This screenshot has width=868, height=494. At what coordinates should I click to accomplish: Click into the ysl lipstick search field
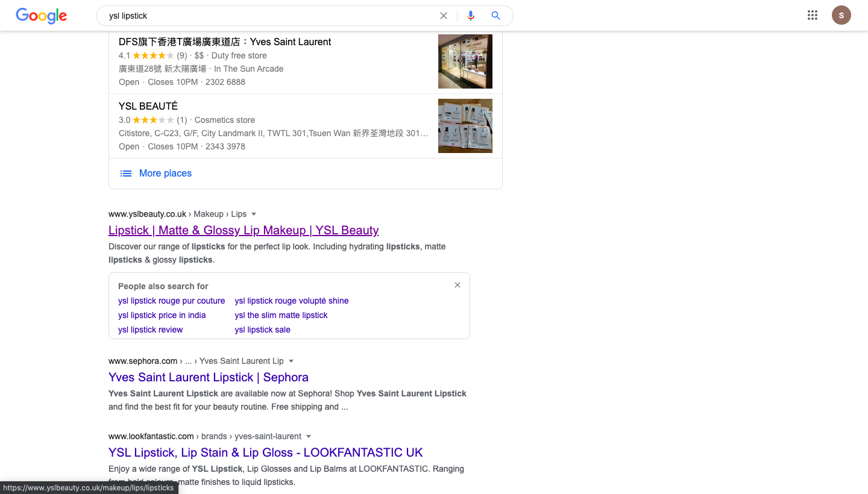(269, 16)
